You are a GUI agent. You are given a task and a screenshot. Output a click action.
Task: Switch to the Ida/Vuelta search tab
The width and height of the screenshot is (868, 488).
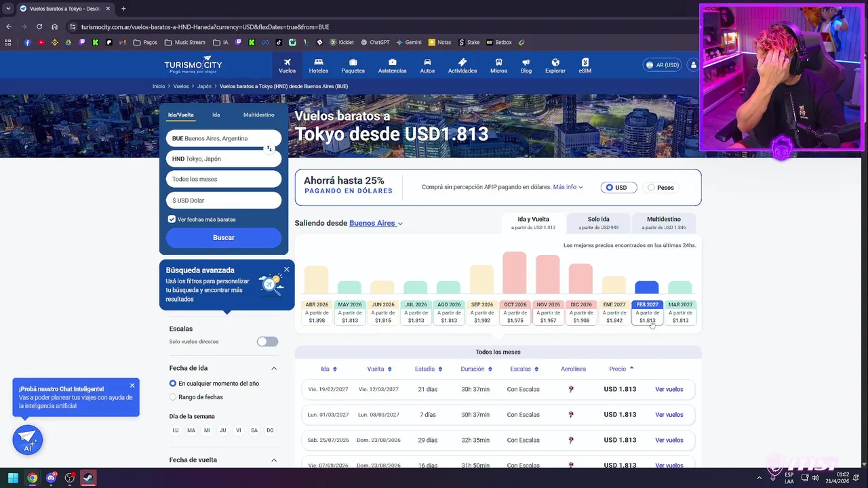click(181, 115)
